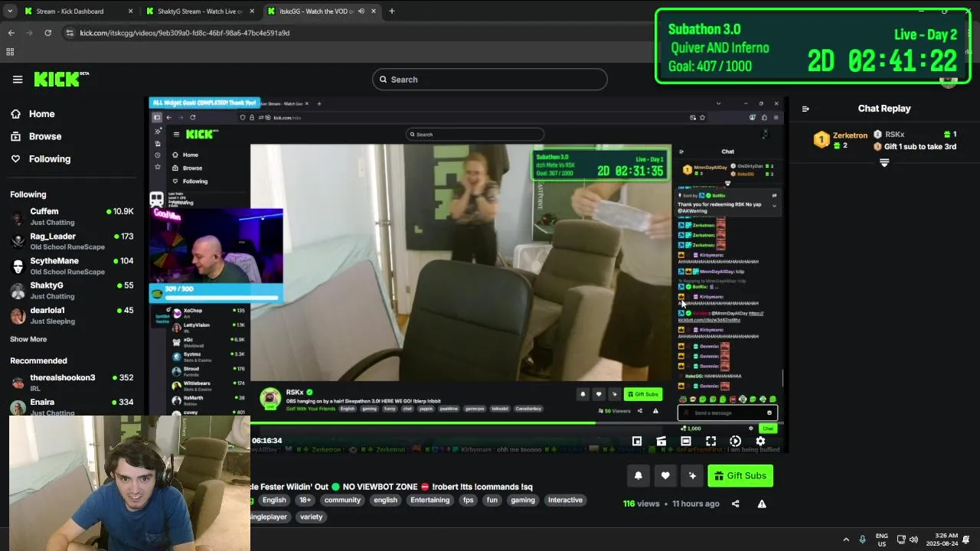Open video player settings gear
Viewport: 980px width, 551px height.
[760, 441]
